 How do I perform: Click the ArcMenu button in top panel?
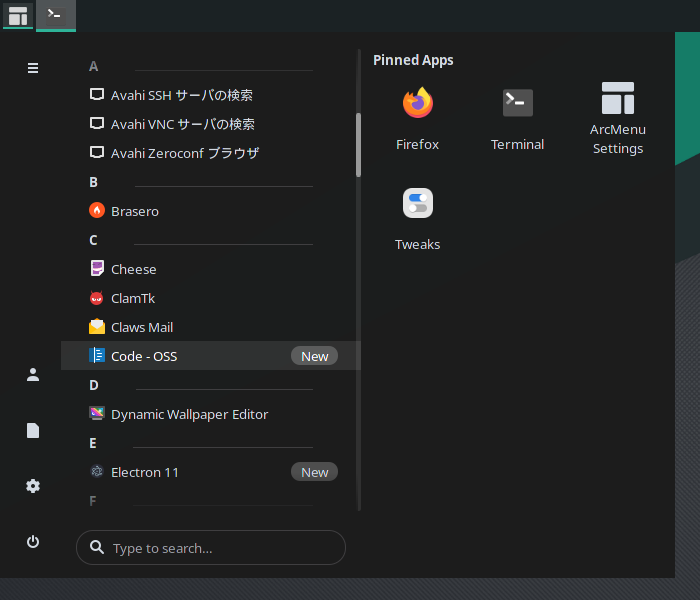(x=18, y=16)
